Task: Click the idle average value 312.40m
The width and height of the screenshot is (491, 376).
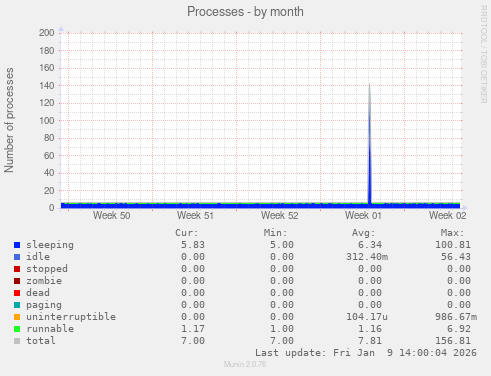Action: (x=367, y=257)
